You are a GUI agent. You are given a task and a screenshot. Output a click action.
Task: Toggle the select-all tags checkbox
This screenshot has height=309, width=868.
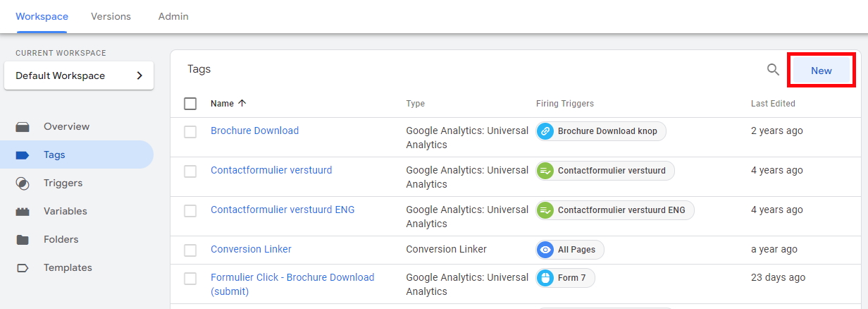(x=190, y=104)
